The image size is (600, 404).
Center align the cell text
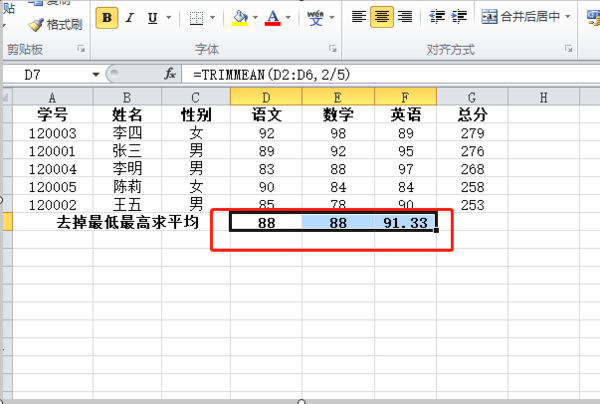381,17
